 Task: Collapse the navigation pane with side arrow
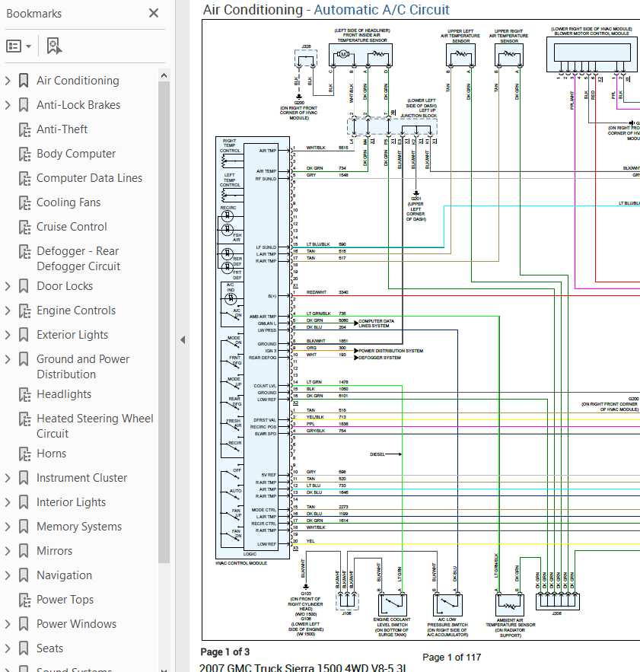(x=183, y=340)
